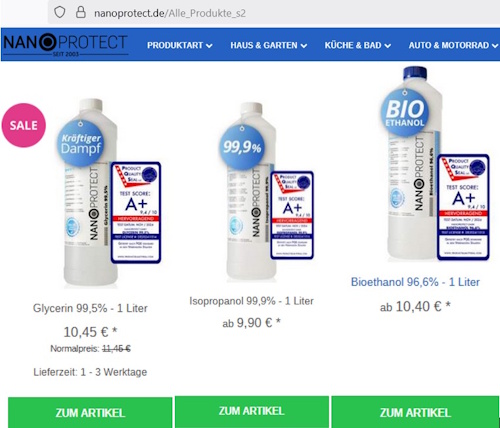Click the 99,9% blue badge
This screenshot has height=428, width=500.
tap(242, 147)
